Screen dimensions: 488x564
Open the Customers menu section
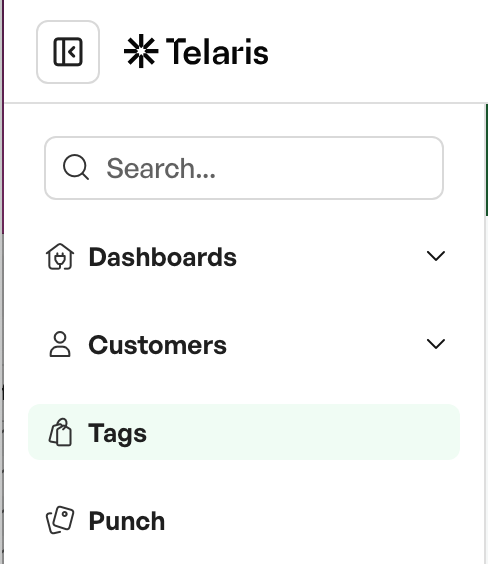click(x=244, y=344)
